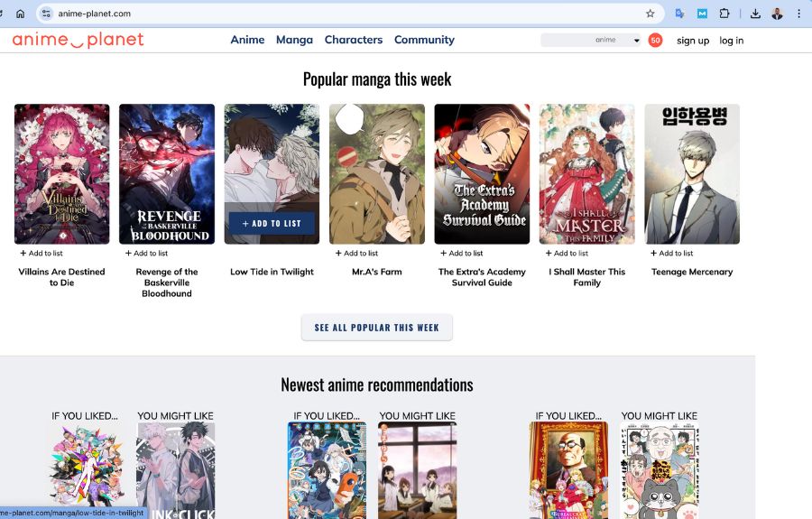Open Mr.A's Farm cover image

[377, 174]
